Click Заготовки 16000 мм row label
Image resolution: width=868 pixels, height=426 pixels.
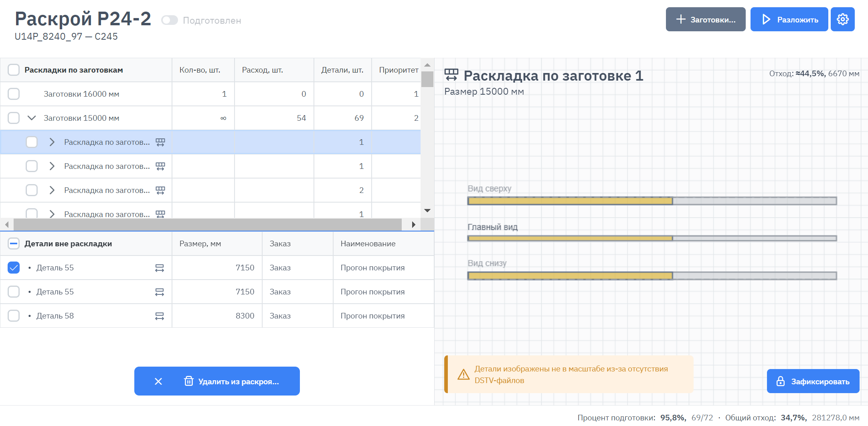[x=81, y=94]
